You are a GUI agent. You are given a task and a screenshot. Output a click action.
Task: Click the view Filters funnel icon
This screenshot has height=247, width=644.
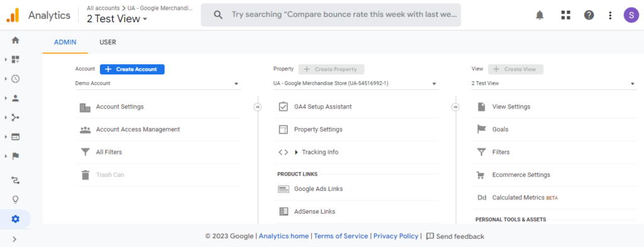pos(481,152)
